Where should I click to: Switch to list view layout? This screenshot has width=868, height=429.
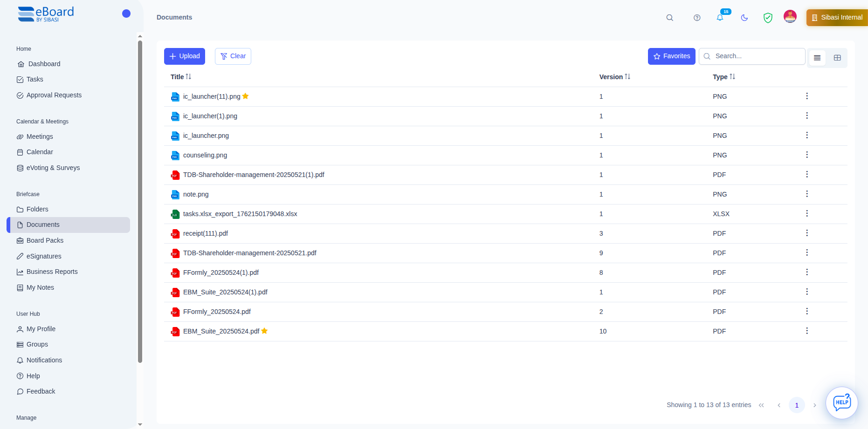(x=817, y=58)
